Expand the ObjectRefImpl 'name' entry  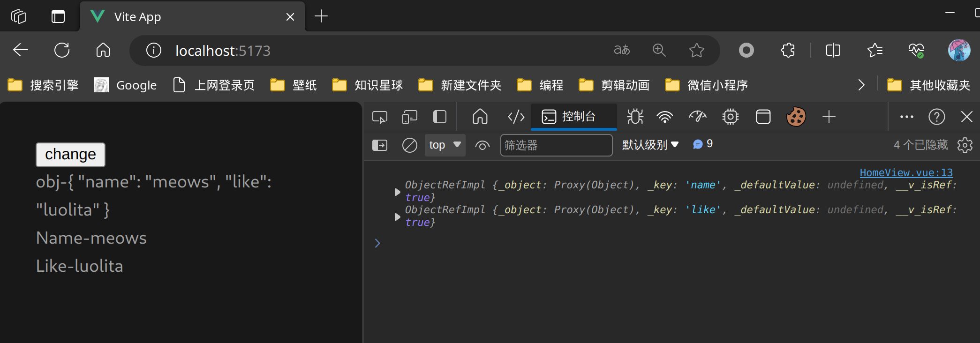397,192
